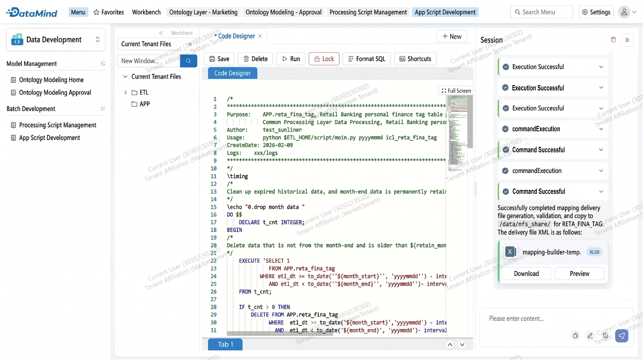This screenshot has height=361, width=644.
Task: Toggle the Batch Development section list icon
Action: click(x=103, y=109)
